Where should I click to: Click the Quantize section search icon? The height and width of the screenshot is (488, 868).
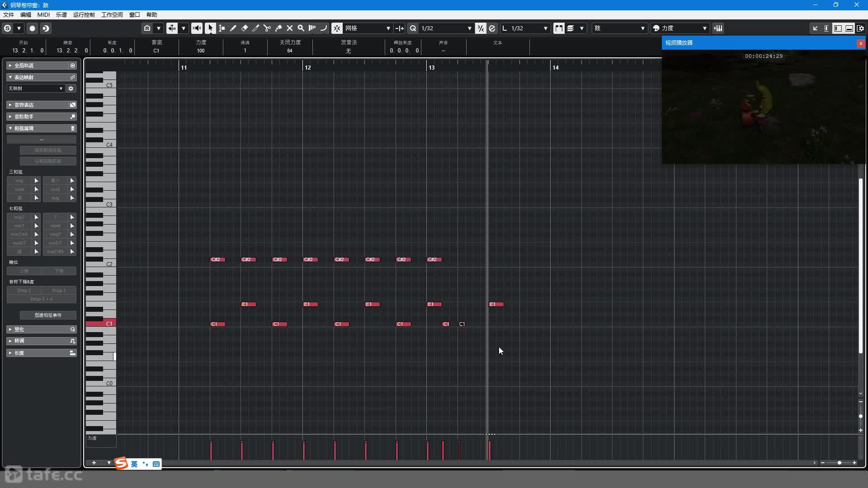72,329
